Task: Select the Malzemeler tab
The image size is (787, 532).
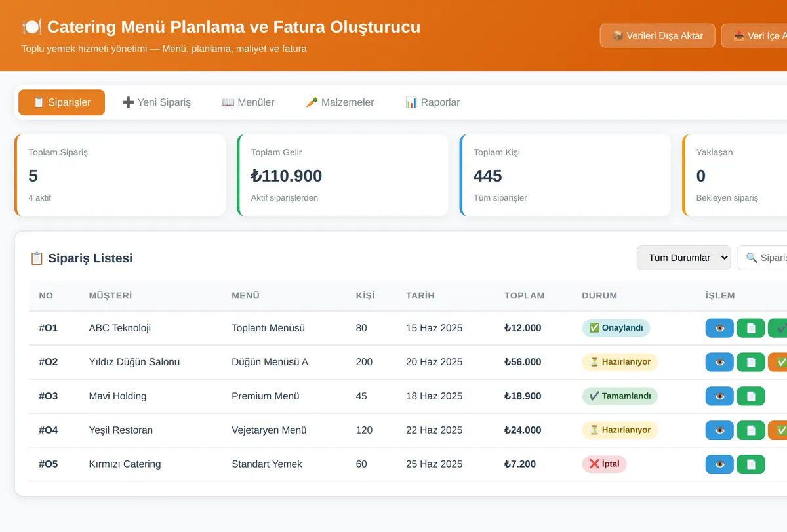Action: tap(340, 102)
